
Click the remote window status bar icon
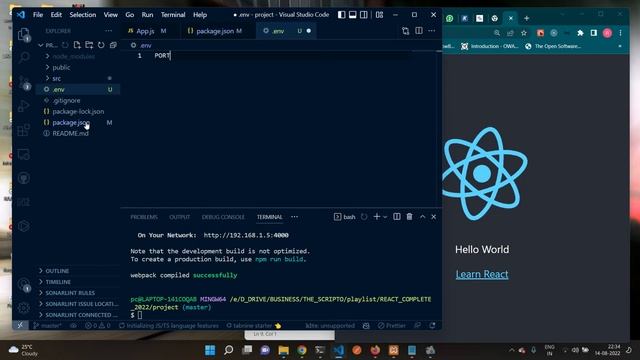point(20,325)
